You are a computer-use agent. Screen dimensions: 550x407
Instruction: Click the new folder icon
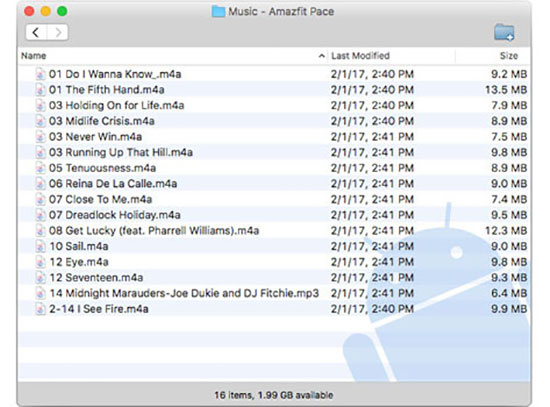click(x=504, y=32)
